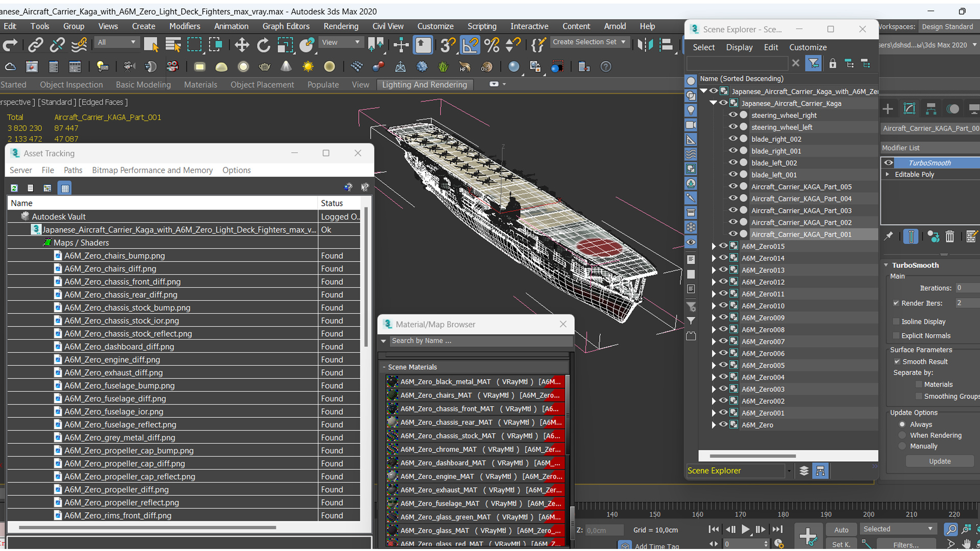
Task: Click the Iterations value field
Action: pyautogui.click(x=967, y=288)
